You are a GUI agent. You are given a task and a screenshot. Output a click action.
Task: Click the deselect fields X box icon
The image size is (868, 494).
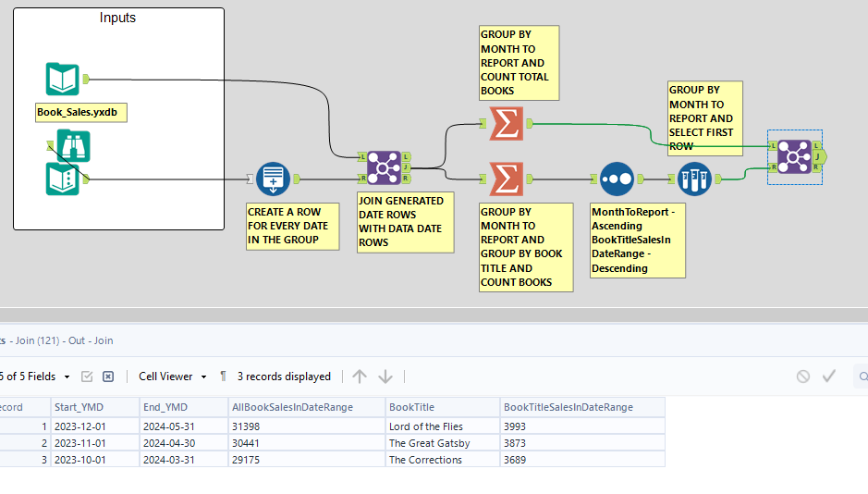[108, 377]
